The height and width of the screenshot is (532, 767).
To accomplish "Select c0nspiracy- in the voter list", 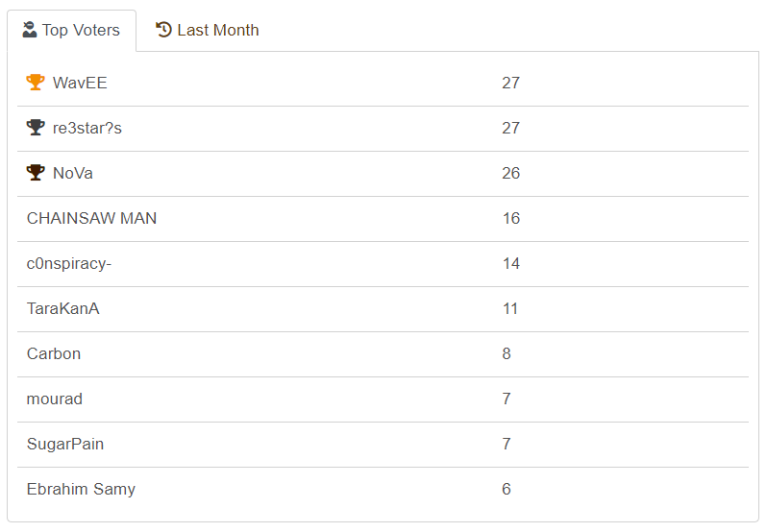I will pyautogui.click(x=69, y=263).
